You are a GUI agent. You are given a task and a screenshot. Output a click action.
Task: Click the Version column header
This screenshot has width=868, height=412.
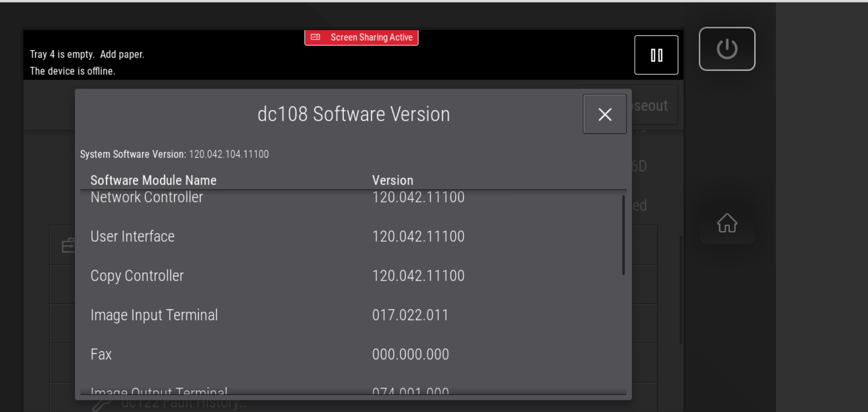(x=392, y=180)
